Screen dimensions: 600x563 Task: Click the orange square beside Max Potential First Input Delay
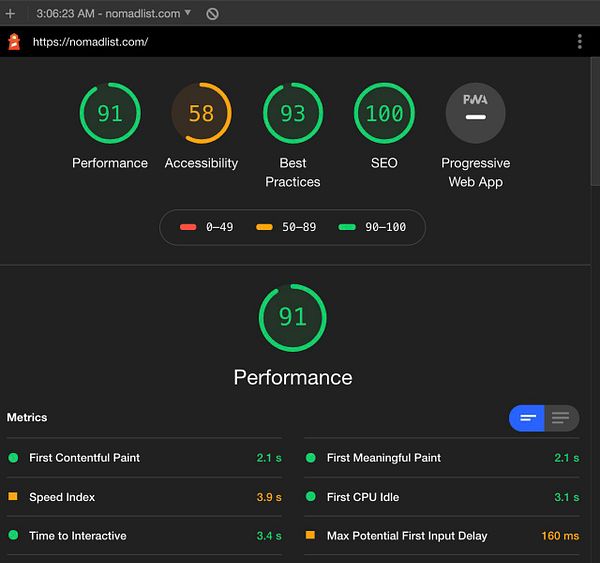pyautogui.click(x=310, y=535)
